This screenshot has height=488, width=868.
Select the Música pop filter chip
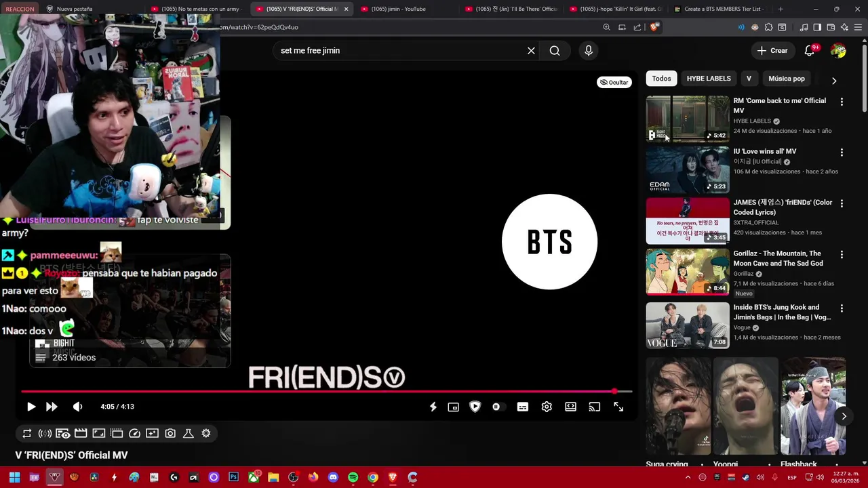click(787, 79)
